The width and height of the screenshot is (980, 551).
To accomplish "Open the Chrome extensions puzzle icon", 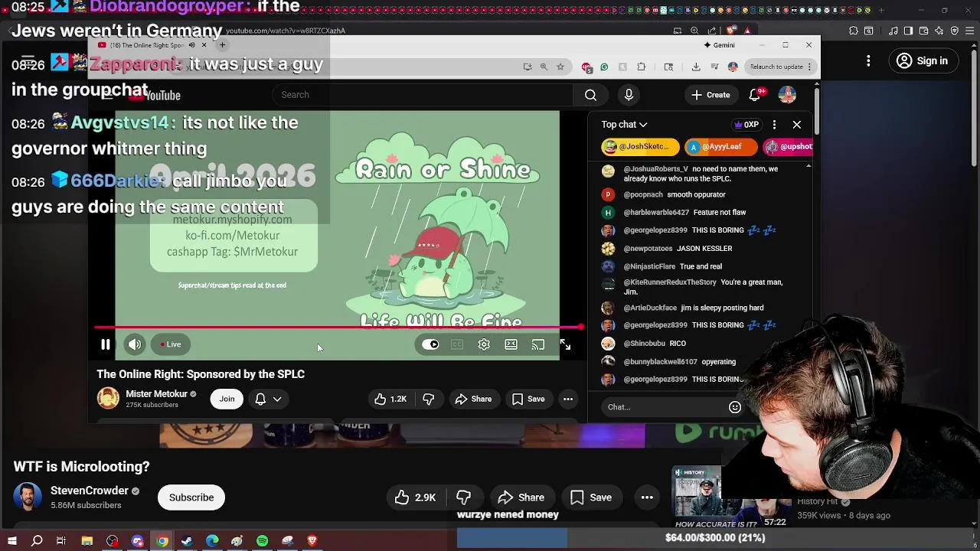I will [642, 67].
